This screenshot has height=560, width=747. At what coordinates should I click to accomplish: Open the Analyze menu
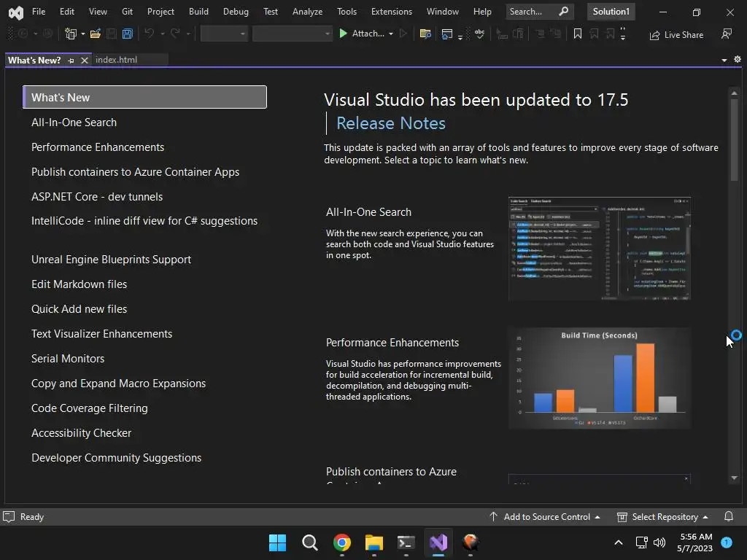click(307, 12)
